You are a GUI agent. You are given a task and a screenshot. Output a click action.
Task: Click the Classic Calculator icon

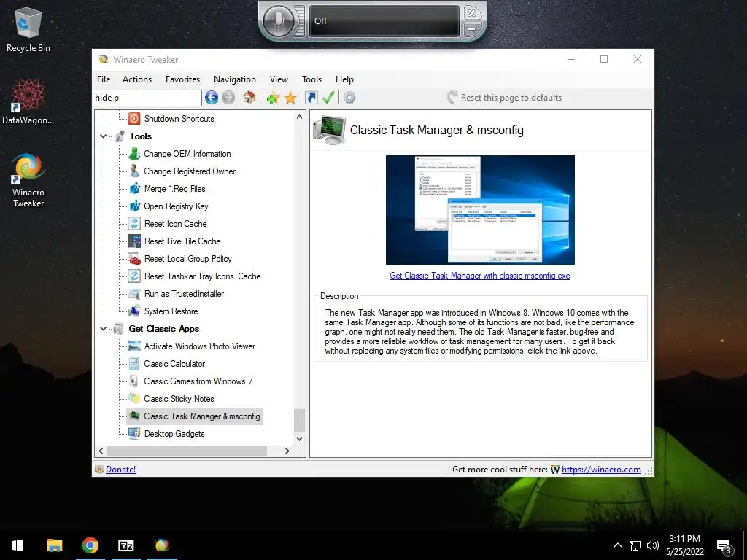pos(134,364)
